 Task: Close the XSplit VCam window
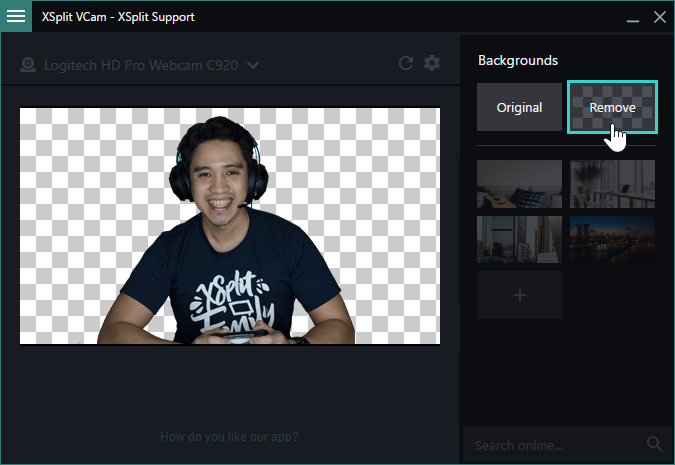(x=659, y=17)
